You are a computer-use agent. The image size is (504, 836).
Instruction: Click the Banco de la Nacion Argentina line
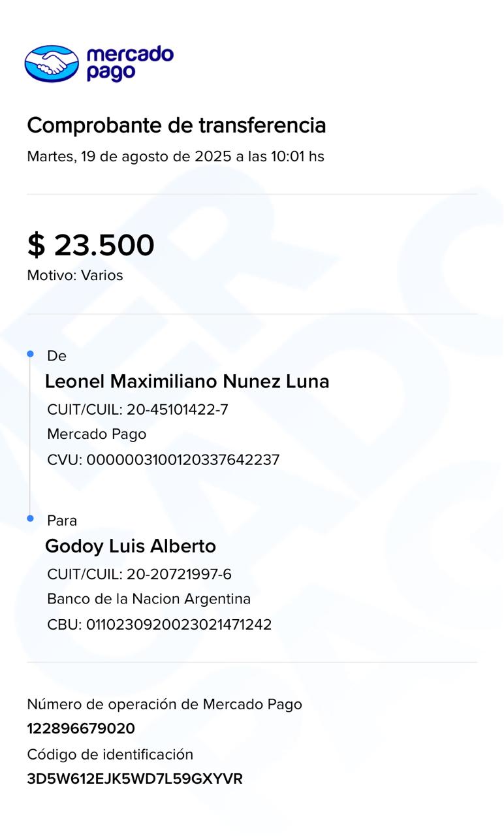[x=149, y=599]
